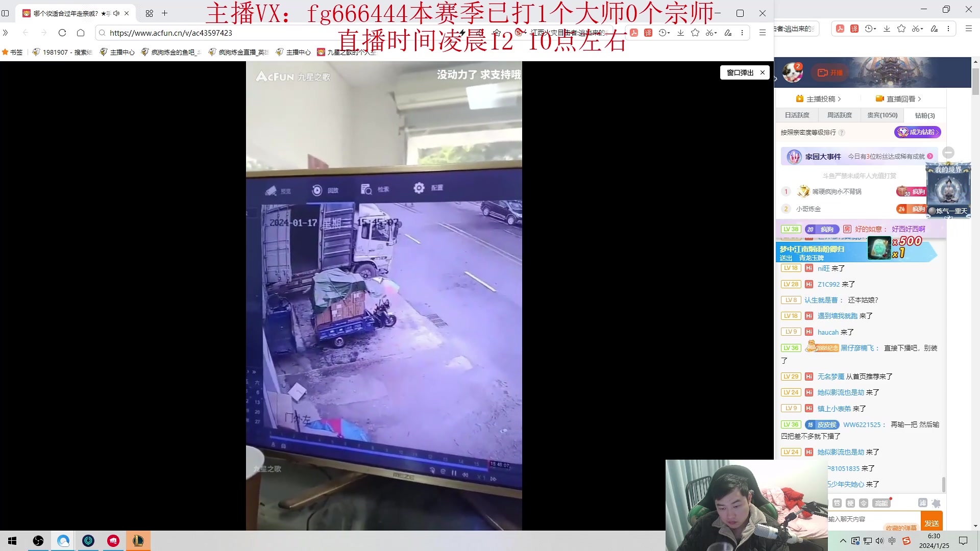The width and height of the screenshot is (980, 551).
Task: Switch to 日活跃度 tab
Action: (x=797, y=115)
